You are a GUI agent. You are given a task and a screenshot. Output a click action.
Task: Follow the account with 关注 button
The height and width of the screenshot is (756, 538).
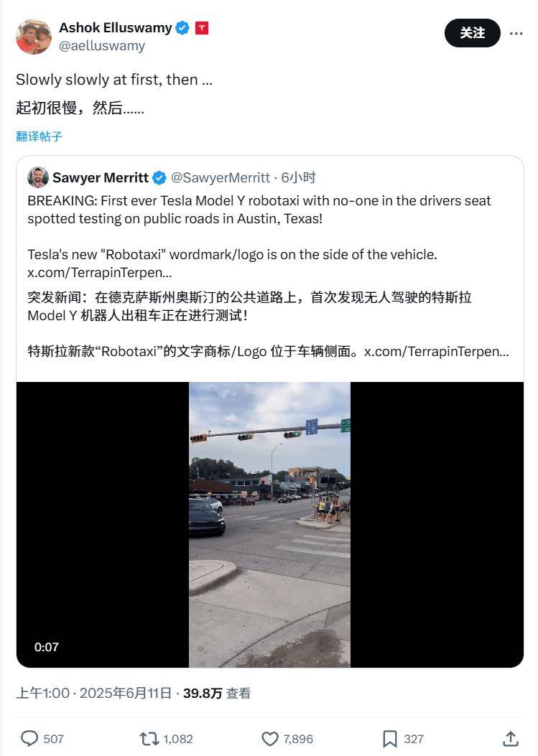click(472, 33)
